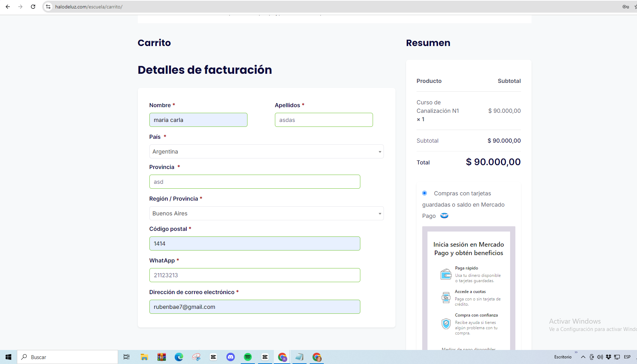Click the Mercado Pago handshake logo

click(x=444, y=216)
